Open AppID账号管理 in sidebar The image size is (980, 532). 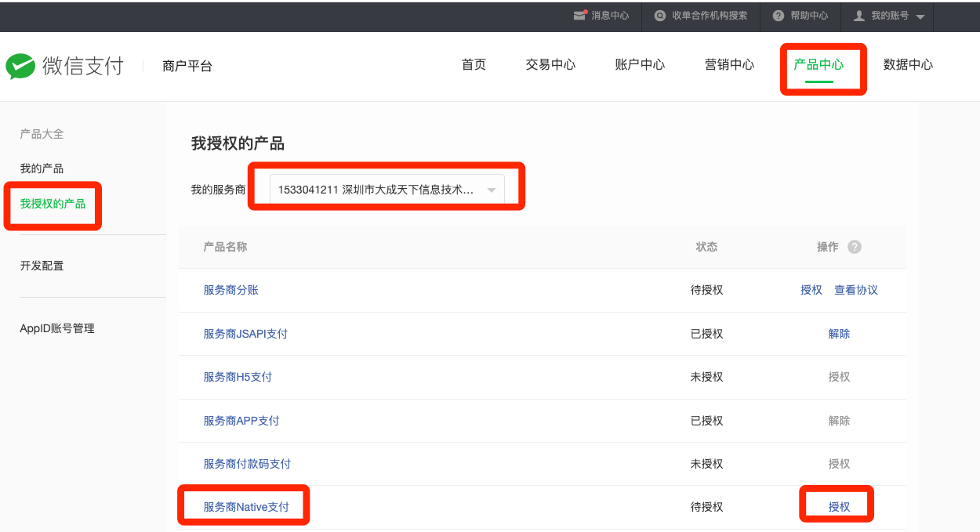click(57, 328)
